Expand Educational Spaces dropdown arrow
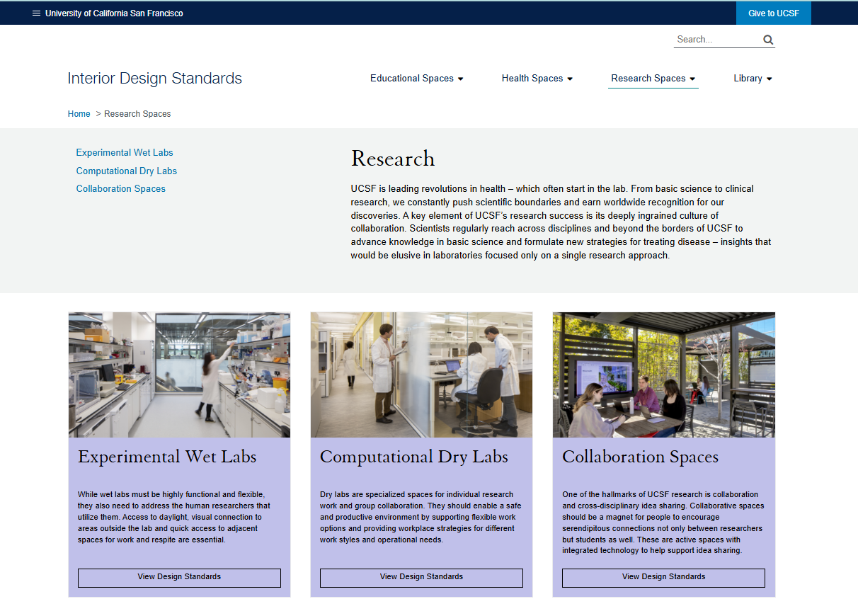The image size is (858, 616). [460, 79]
